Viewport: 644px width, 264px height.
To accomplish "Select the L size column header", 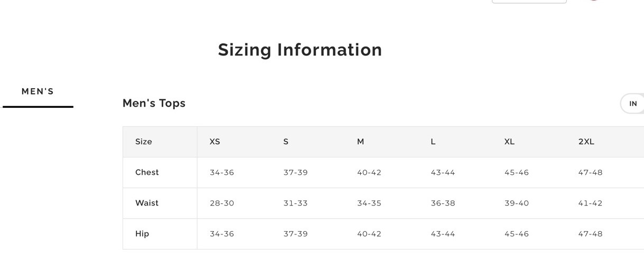I will tap(433, 142).
